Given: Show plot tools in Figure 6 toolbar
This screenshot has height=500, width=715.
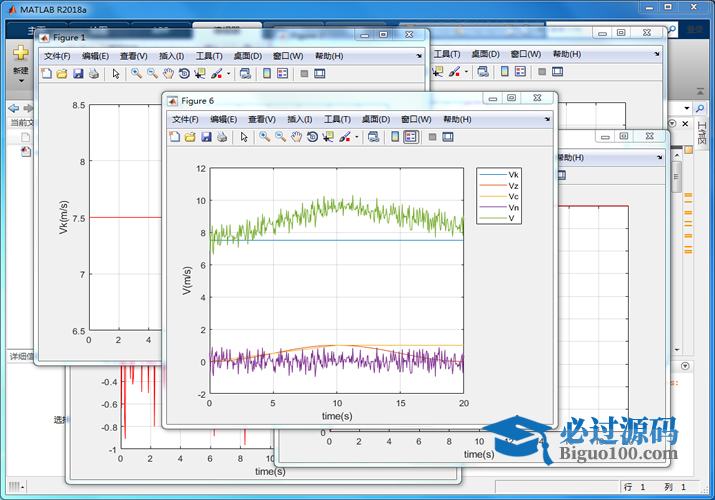Looking at the screenshot, I should pyautogui.click(x=448, y=137).
